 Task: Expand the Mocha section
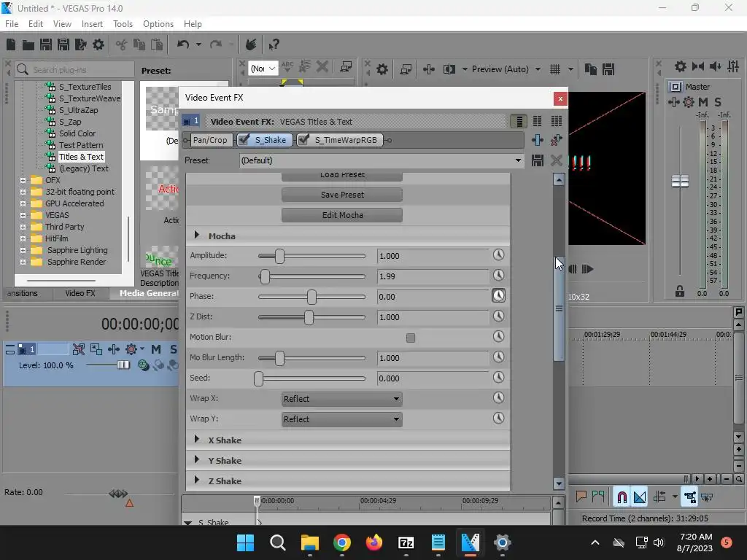point(197,236)
